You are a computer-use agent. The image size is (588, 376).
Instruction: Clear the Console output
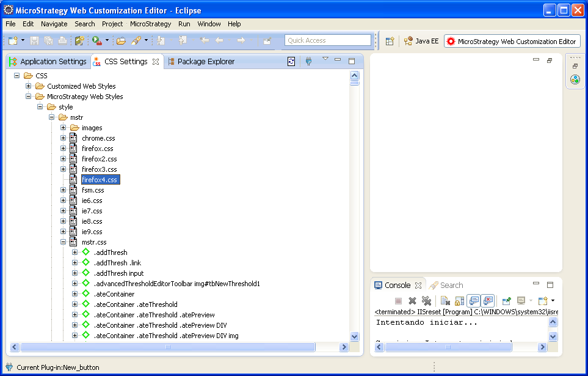pos(444,300)
